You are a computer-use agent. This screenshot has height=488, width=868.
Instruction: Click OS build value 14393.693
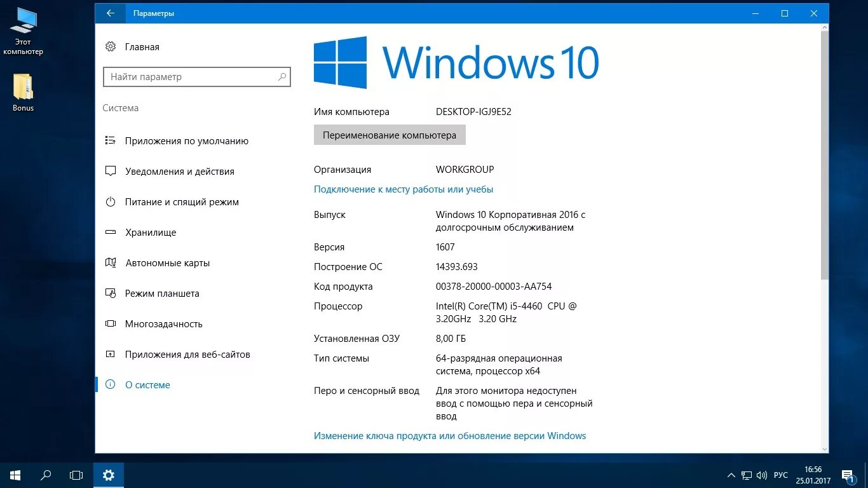(x=457, y=267)
